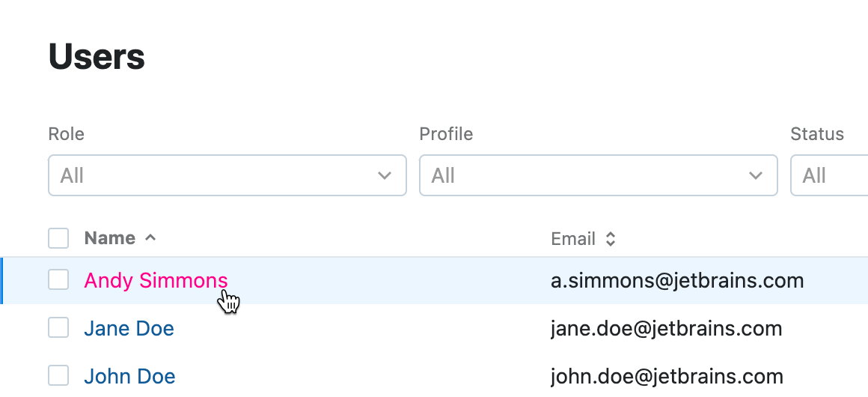This screenshot has width=868, height=397.
Task: Sort by the Name column header
Action: click(110, 238)
